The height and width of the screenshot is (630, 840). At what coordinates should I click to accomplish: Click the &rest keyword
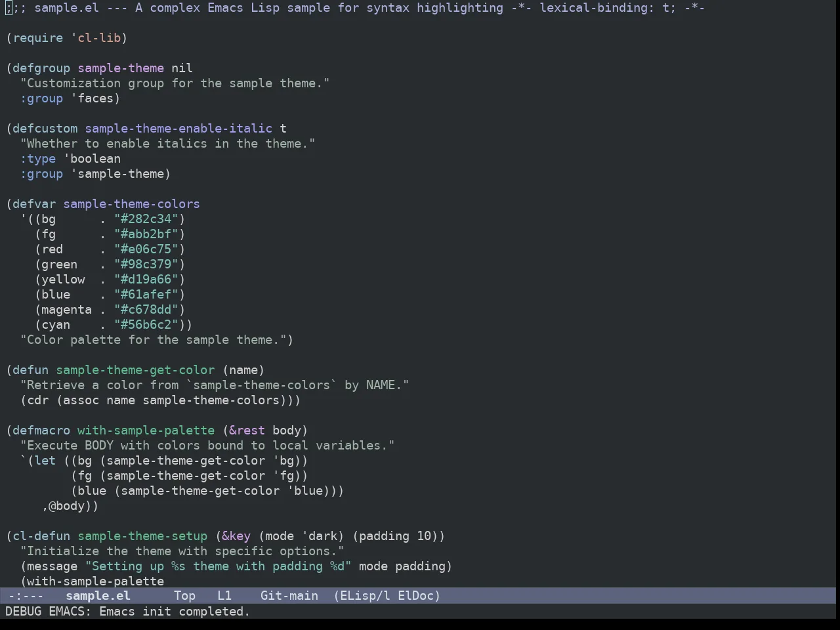pos(247,430)
